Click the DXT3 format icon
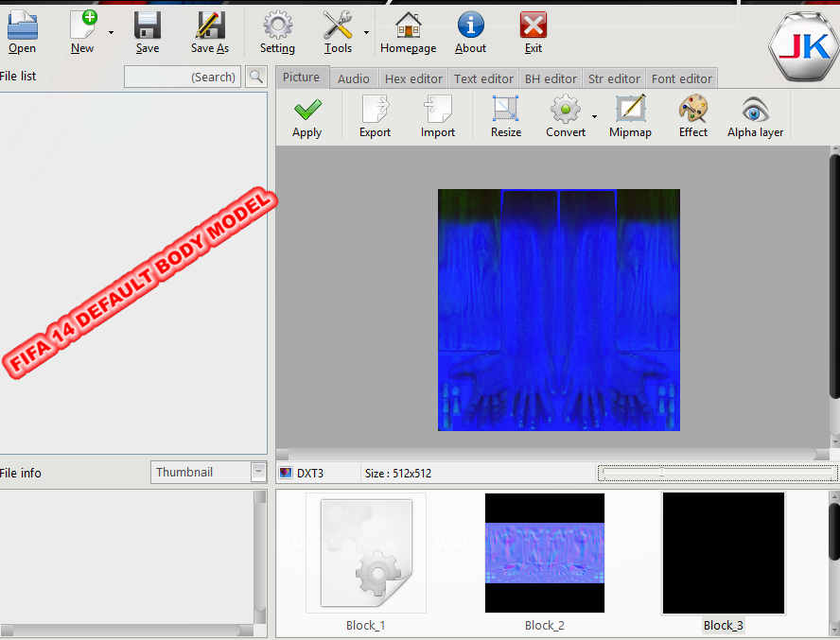 pyautogui.click(x=286, y=473)
